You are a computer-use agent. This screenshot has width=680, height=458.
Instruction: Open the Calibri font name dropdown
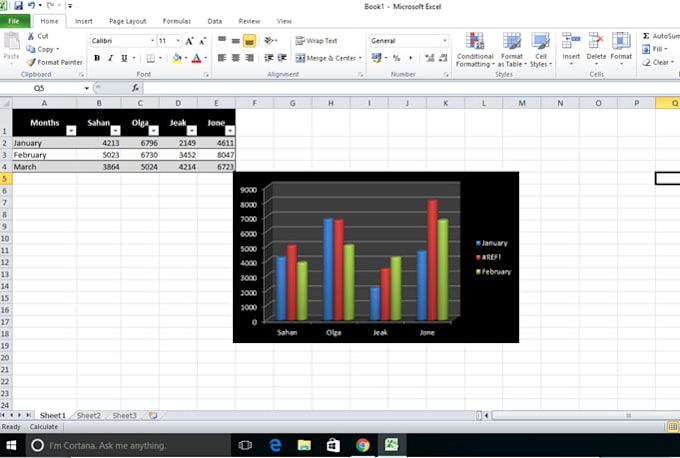tap(150, 41)
